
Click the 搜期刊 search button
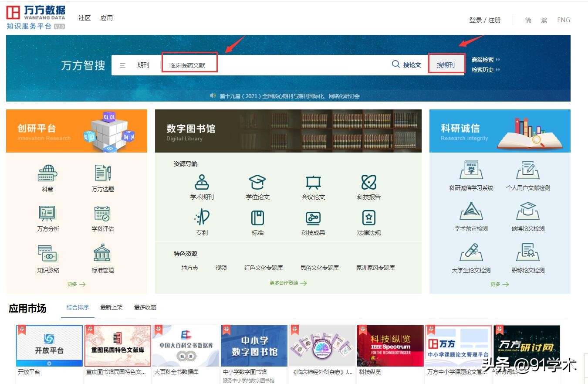(x=446, y=64)
